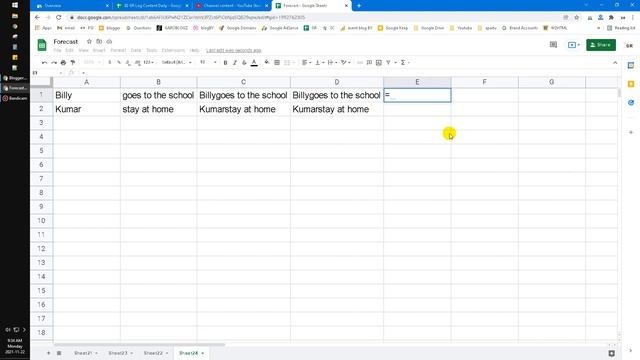
Task: Click the document status cloud icon
Action: [109, 41]
